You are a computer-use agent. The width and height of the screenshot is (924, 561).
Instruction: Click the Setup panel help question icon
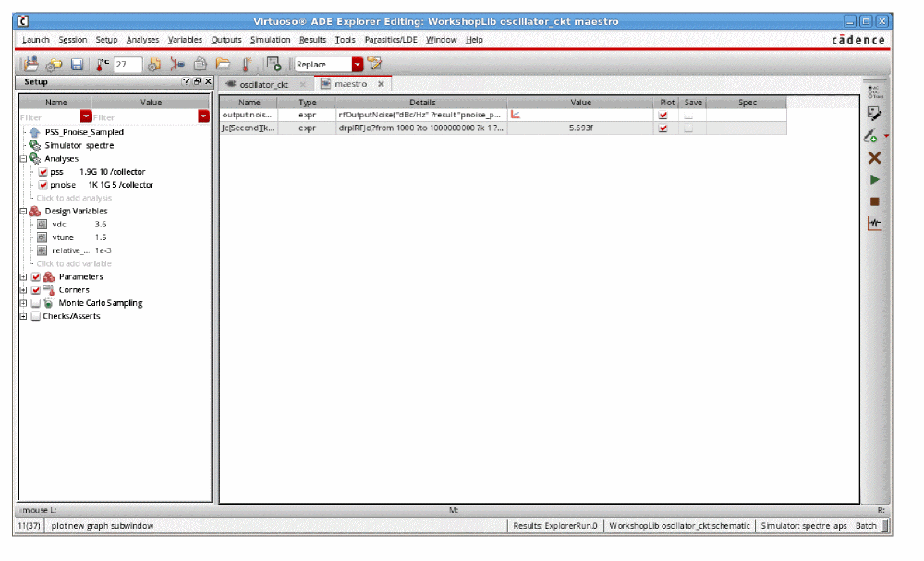coord(187,82)
